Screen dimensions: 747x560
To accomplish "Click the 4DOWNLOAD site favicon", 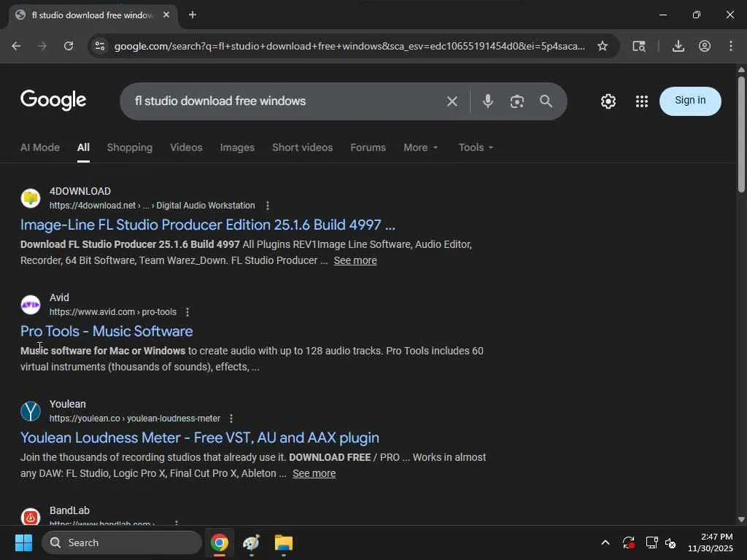I will coord(31,198).
